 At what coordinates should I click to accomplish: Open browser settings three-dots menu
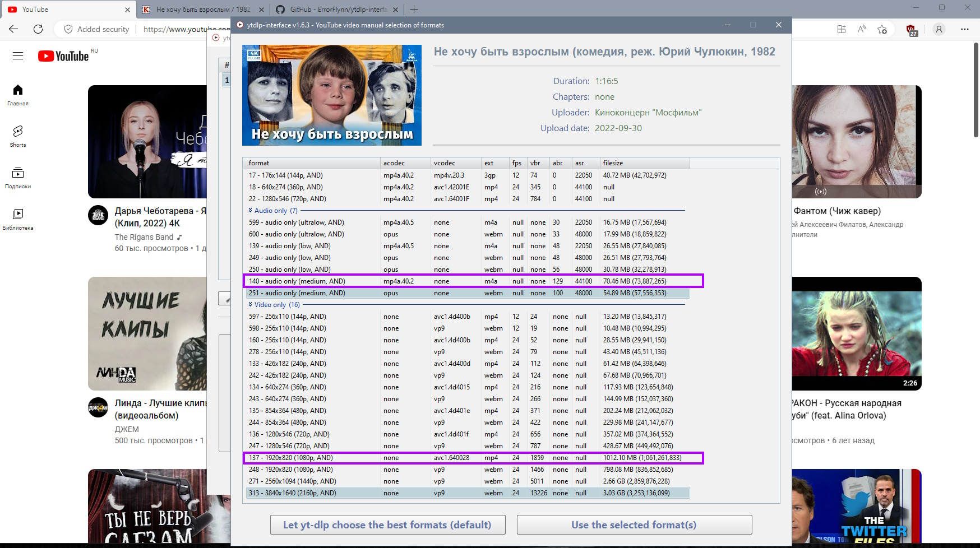(964, 29)
